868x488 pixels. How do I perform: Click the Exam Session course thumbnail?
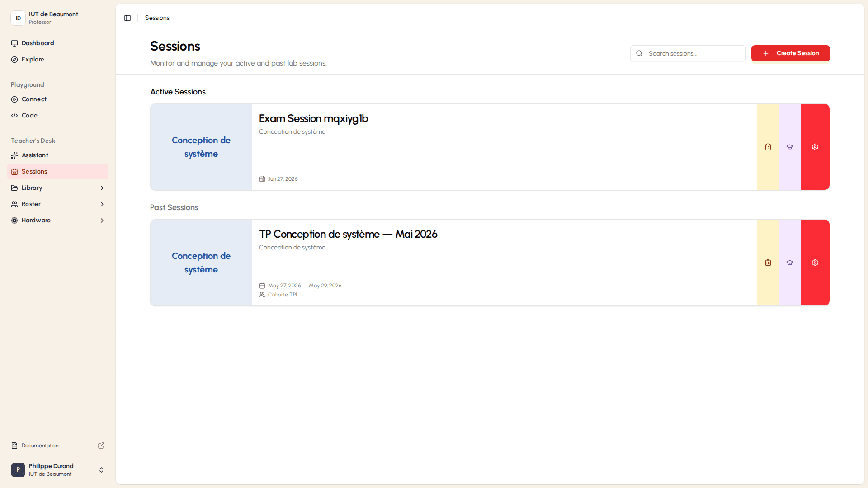(x=201, y=147)
